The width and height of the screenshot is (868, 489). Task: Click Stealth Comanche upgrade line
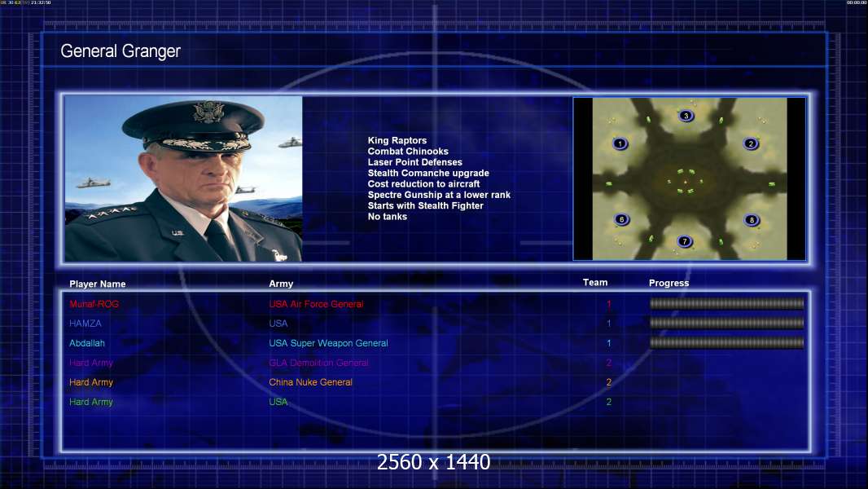(x=428, y=173)
